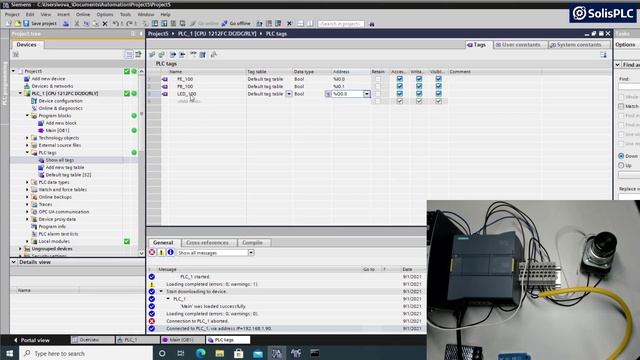Open the Online menu

pos(83,14)
